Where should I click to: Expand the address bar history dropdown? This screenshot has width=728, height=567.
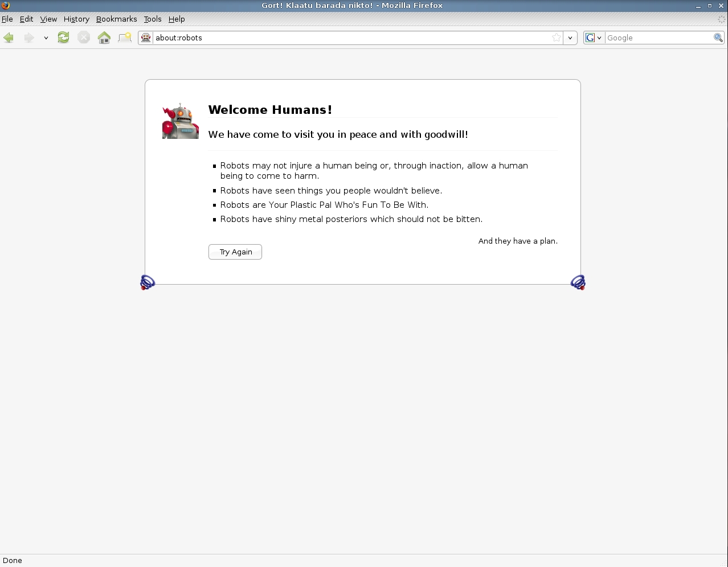click(x=570, y=38)
